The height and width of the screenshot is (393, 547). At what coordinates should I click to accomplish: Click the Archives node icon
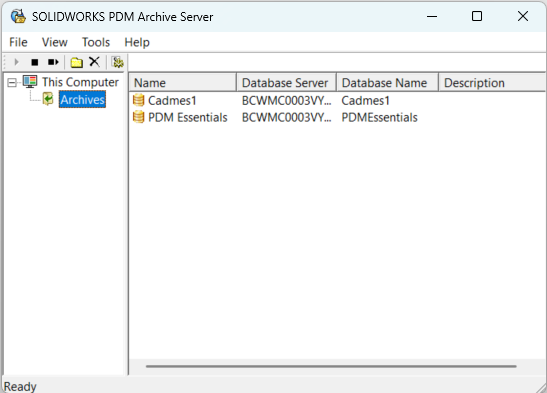[x=48, y=99]
